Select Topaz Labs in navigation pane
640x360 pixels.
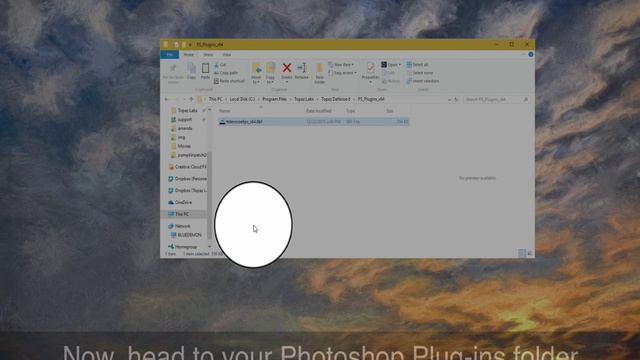187,110
